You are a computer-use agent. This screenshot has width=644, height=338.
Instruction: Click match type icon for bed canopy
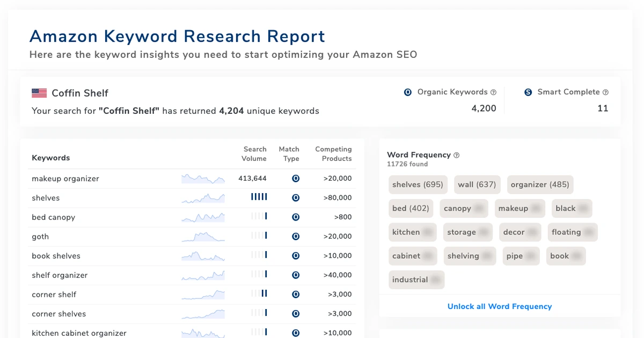[295, 217]
